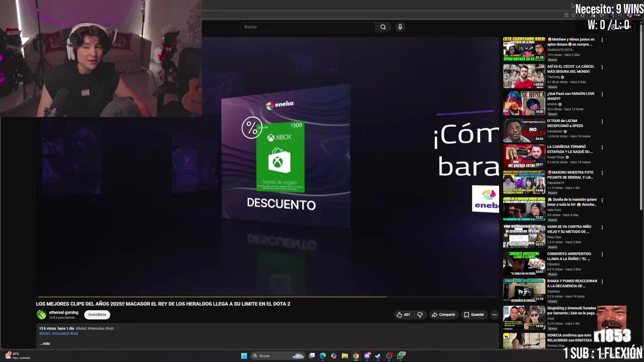Open options for VANN SE VA CONTRA video
Image resolution: width=644 pixels, height=362 pixels.
pyautogui.click(x=602, y=228)
